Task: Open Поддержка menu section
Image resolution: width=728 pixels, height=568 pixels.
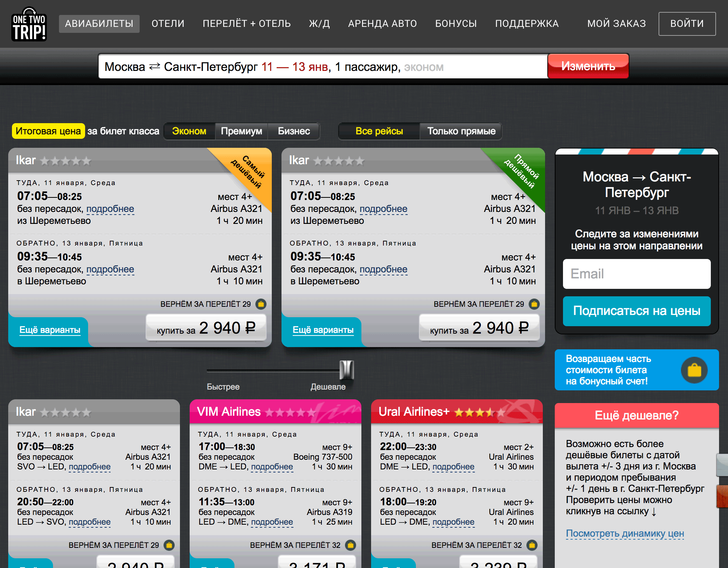Action: point(527,24)
